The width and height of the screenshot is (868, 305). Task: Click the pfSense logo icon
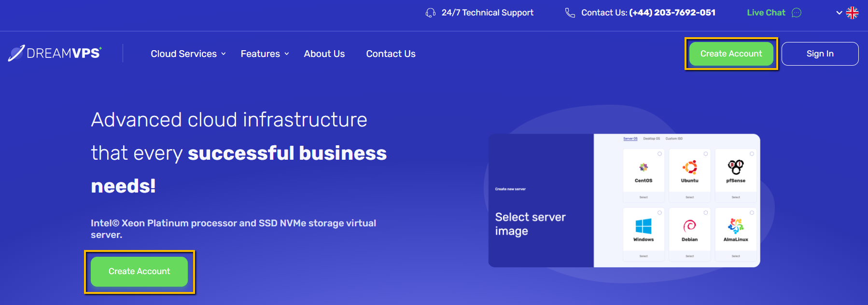click(736, 167)
